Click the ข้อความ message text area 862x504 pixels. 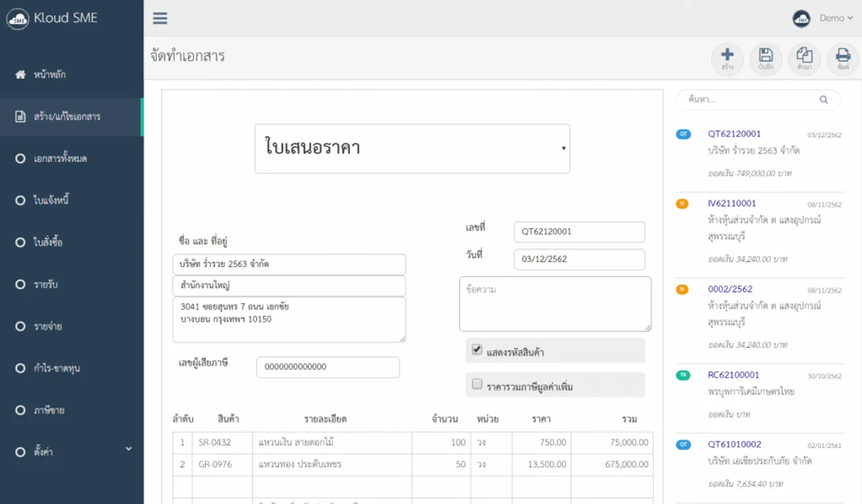pos(555,304)
